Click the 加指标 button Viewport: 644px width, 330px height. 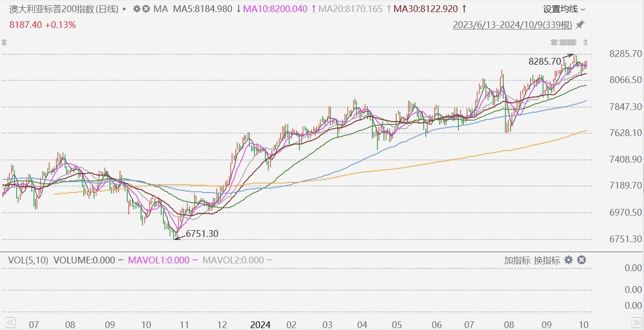click(x=517, y=261)
